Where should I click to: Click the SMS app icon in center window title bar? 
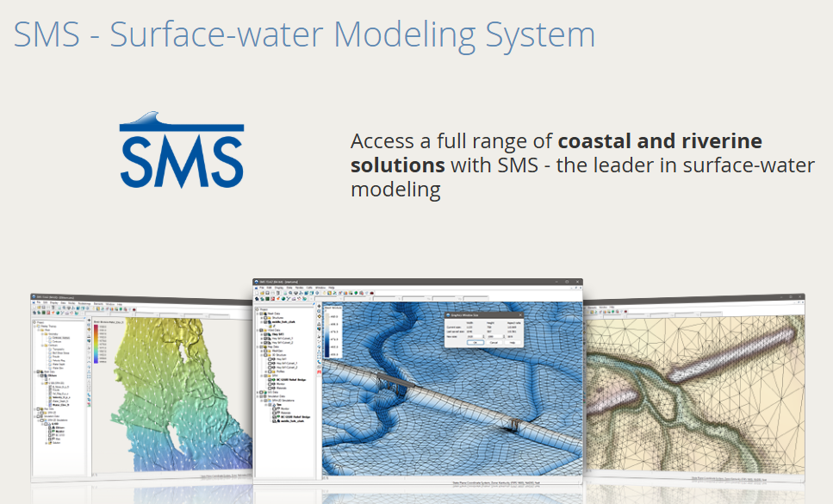click(x=257, y=282)
